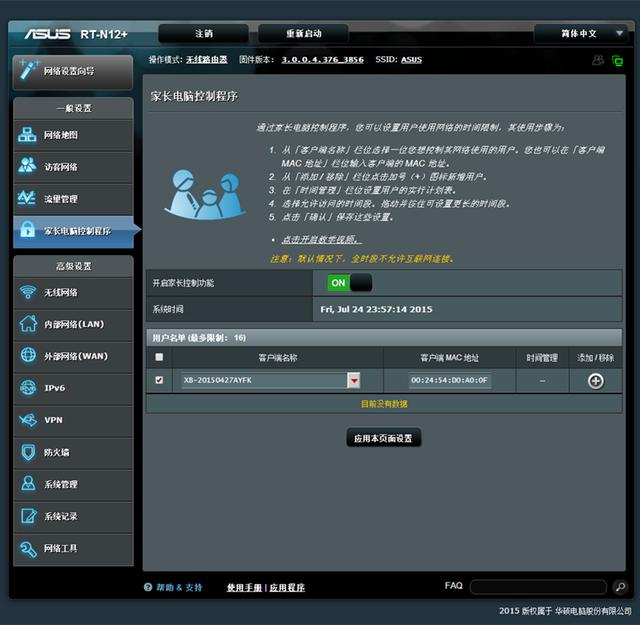640x625 pixels.
Task: Toggle the parental control ON switch
Action: (349, 282)
